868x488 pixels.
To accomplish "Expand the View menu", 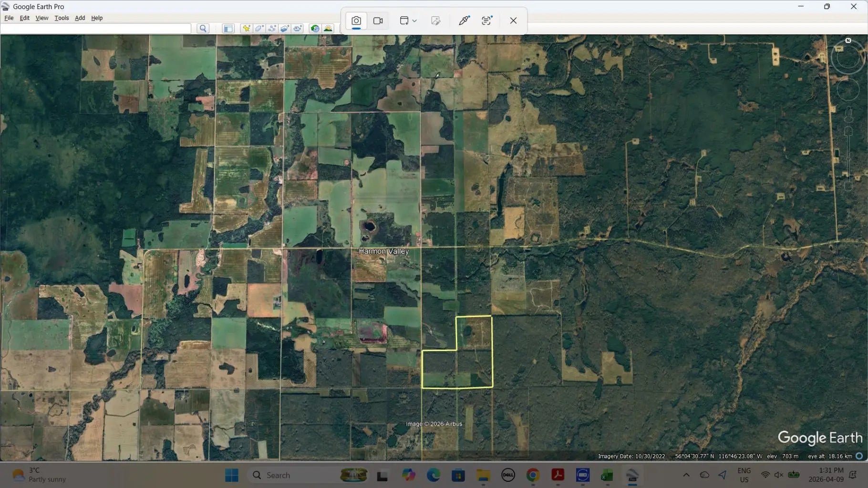I will (x=42, y=18).
